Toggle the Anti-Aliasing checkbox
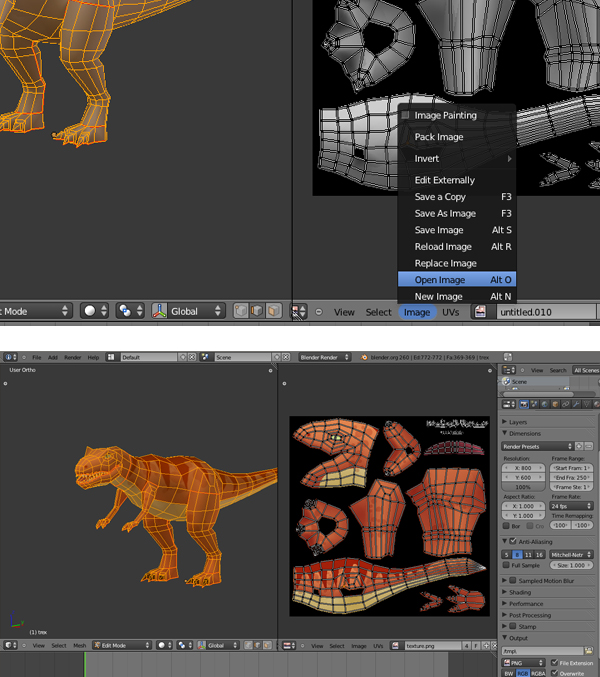600x677 pixels. pyautogui.click(x=513, y=541)
